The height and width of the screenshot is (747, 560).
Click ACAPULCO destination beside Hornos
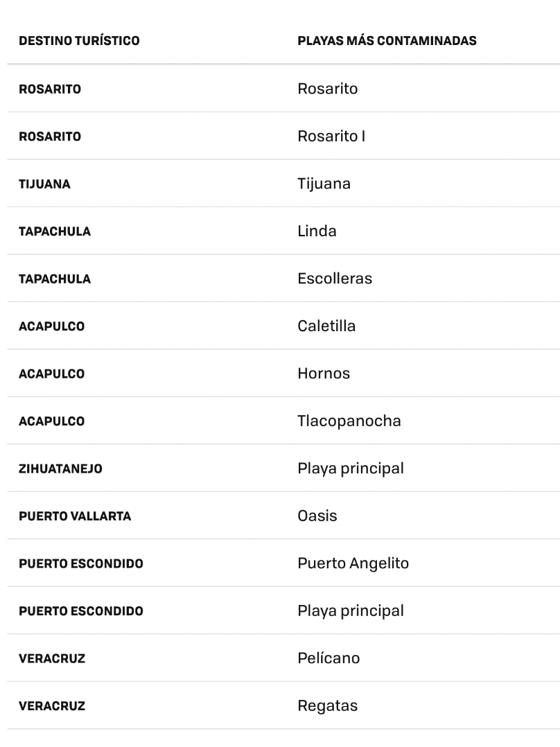[51, 374]
